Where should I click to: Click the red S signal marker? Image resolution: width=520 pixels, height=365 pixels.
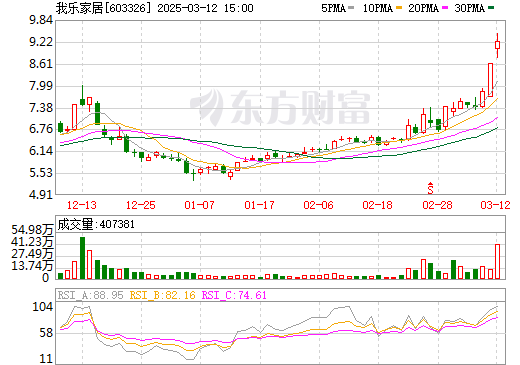pyautogui.click(x=430, y=188)
